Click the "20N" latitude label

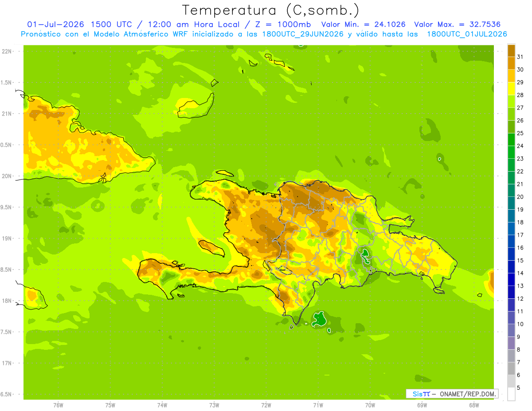pos(7,176)
